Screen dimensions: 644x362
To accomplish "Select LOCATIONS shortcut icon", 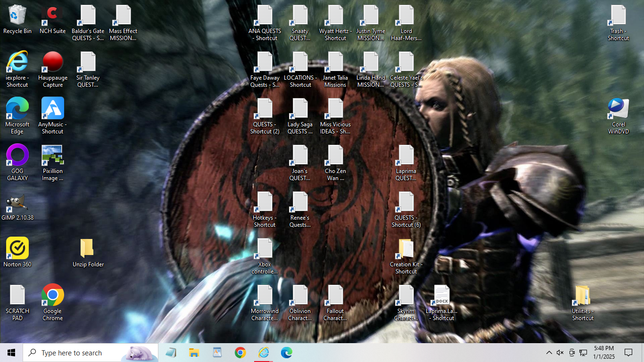I will point(300,69).
